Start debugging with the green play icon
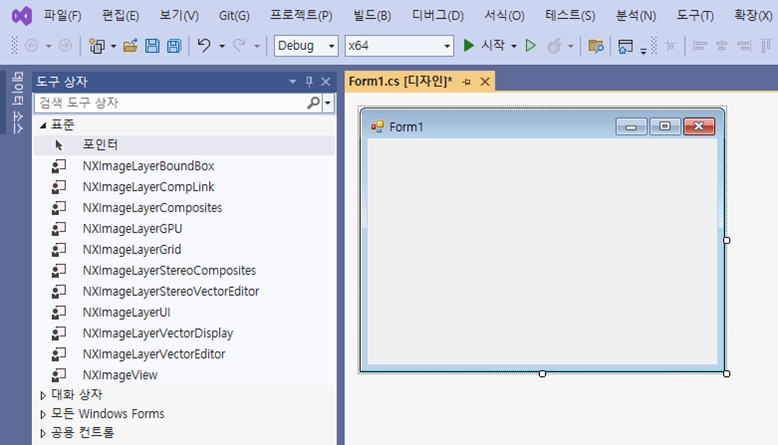This screenshot has height=445, width=778. click(x=468, y=46)
